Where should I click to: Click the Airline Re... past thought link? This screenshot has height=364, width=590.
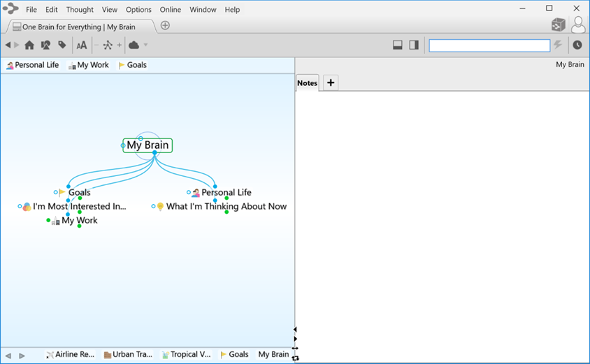70,354
